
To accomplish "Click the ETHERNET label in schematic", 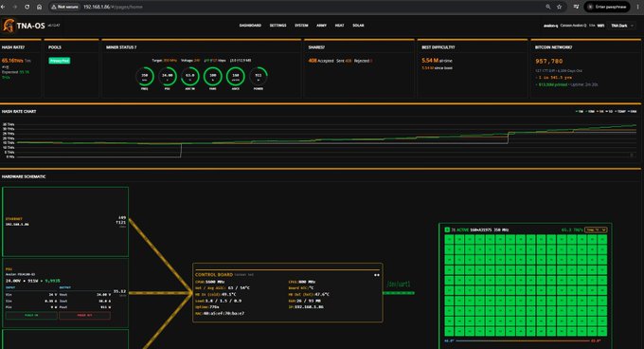I will point(14,219).
